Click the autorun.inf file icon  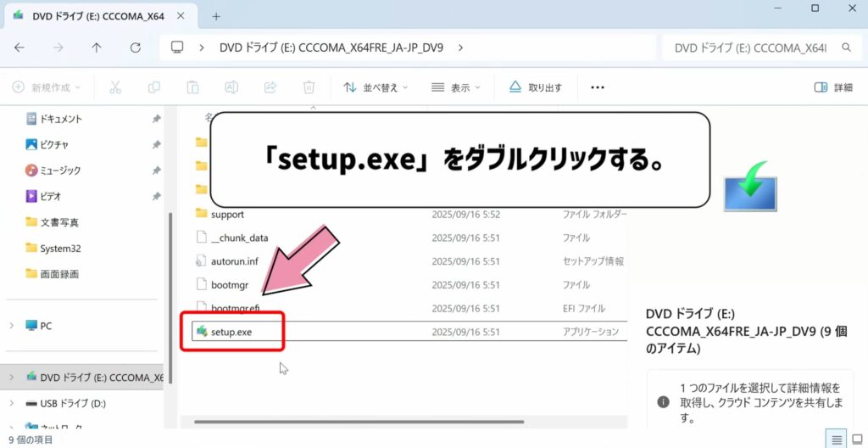(202, 261)
